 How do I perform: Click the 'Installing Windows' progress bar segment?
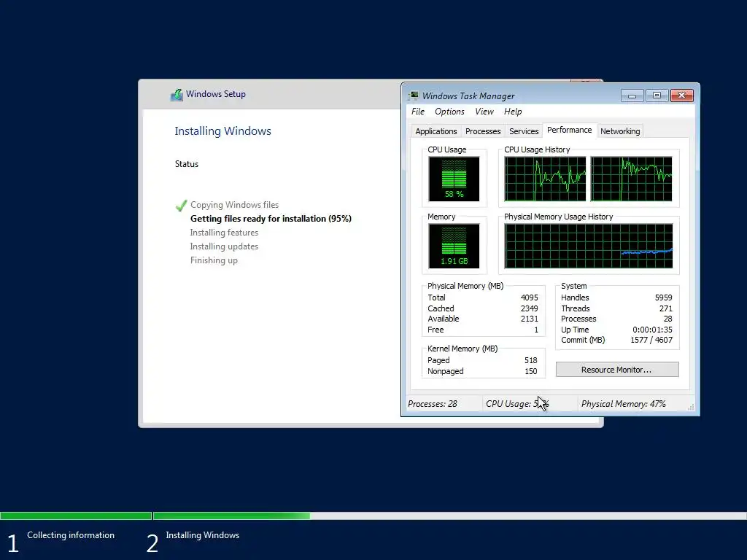(449, 516)
